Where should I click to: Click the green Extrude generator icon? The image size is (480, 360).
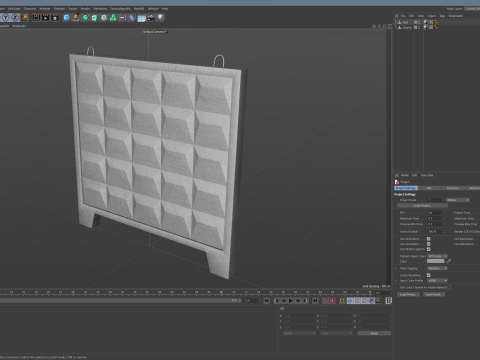[94, 17]
